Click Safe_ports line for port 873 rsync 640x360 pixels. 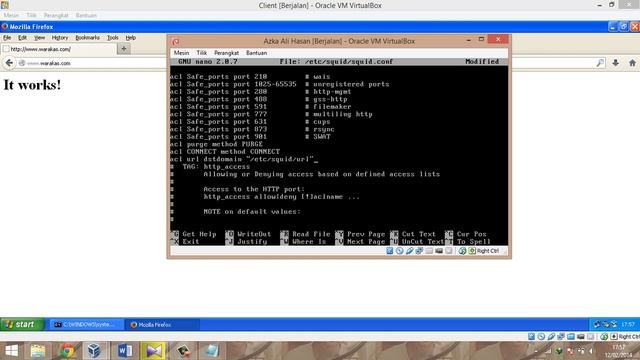(x=252, y=129)
